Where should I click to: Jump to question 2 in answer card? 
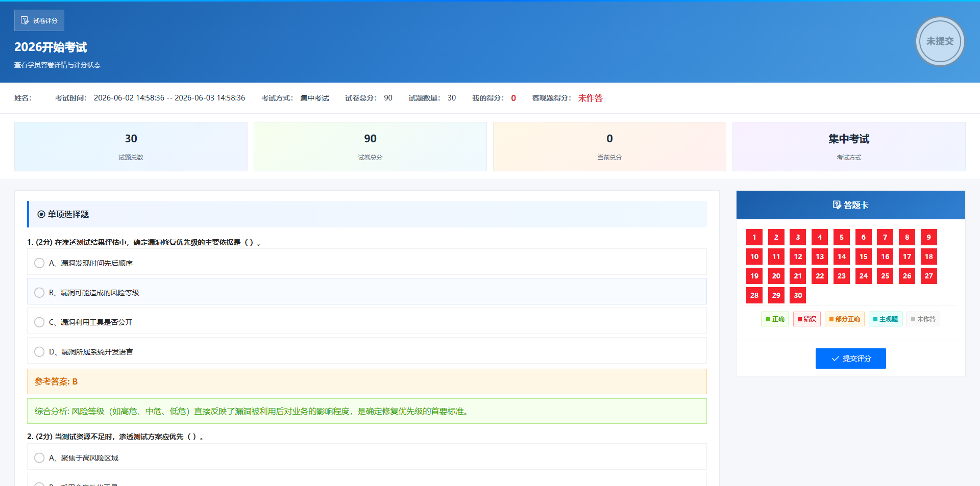(x=776, y=237)
